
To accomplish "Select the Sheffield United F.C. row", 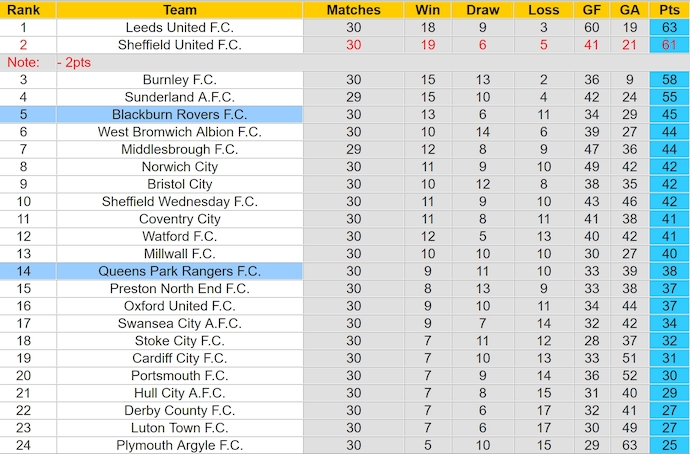I will click(345, 45).
